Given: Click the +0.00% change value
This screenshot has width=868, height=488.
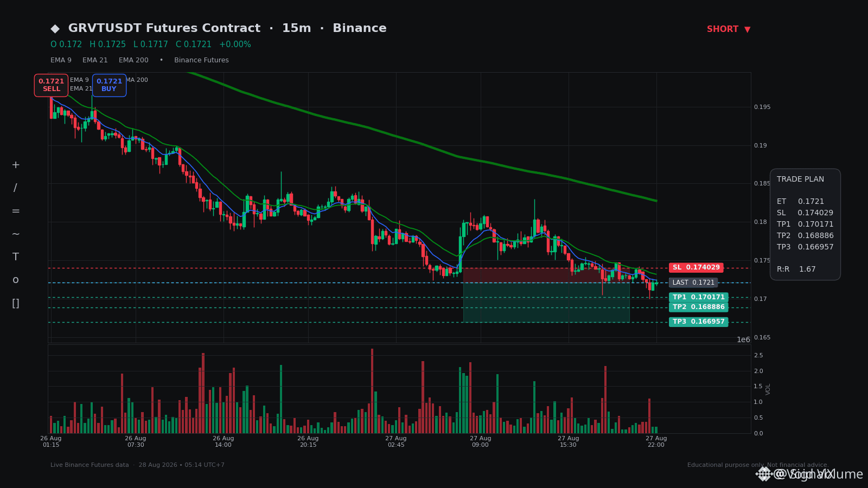Looking at the screenshot, I should tap(235, 44).
